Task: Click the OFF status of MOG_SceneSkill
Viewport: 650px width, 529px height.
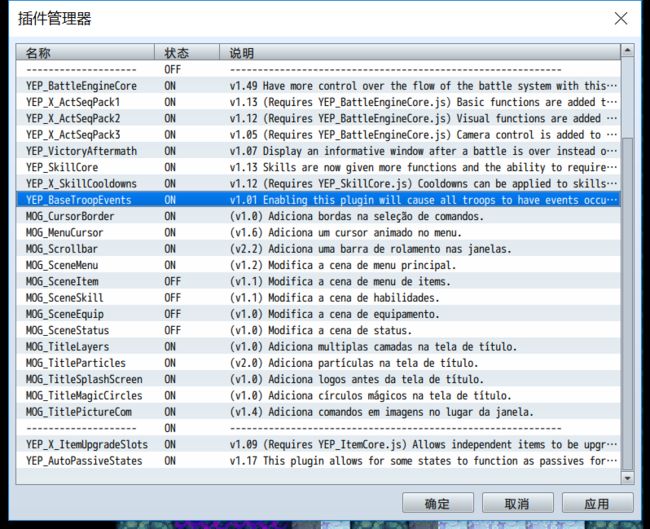Action: coord(172,298)
